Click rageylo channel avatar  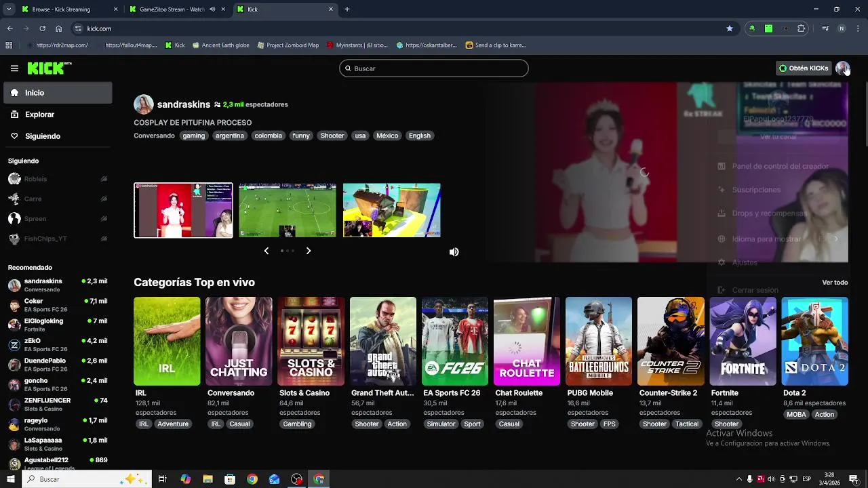point(14,424)
